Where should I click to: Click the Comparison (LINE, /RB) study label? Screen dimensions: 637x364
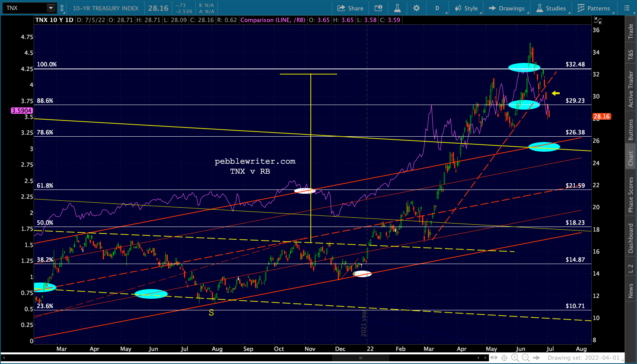point(273,20)
